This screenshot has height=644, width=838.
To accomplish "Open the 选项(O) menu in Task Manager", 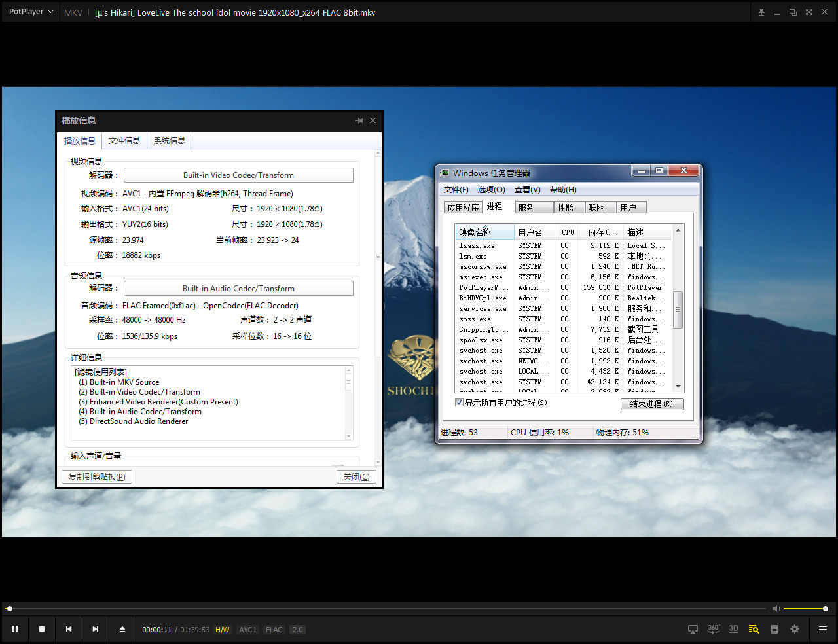I will coord(491,190).
